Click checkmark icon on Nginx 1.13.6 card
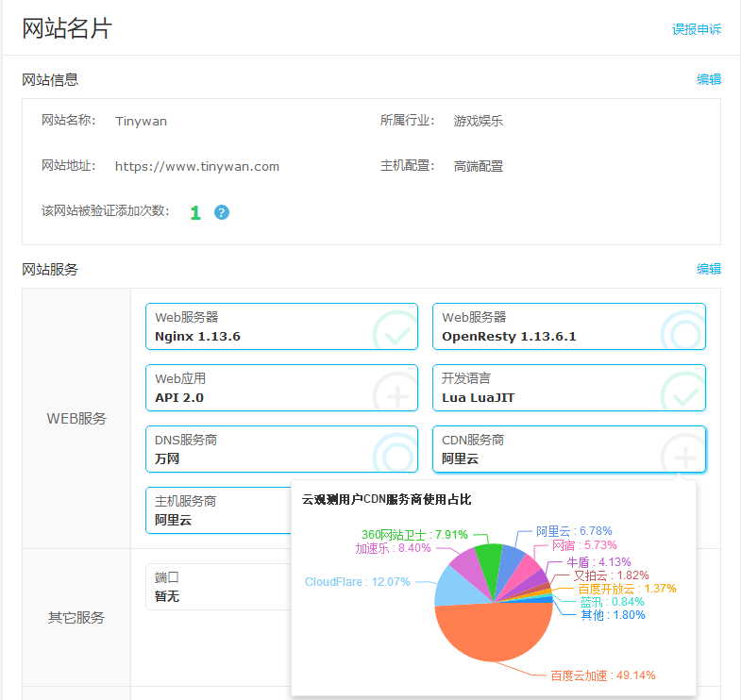741x700 pixels. [395, 331]
